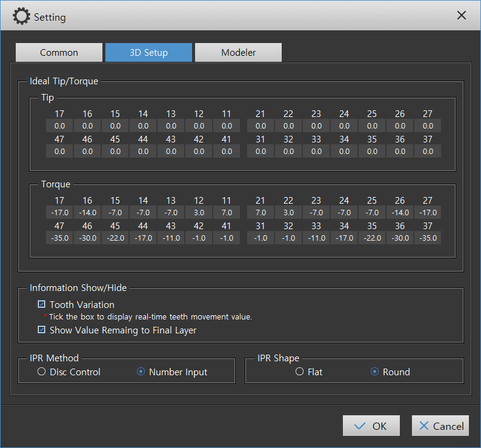Edit Tip value for tooth 24
Image resolution: width=481 pixels, height=448 pixels.
[x=344, y=126]
